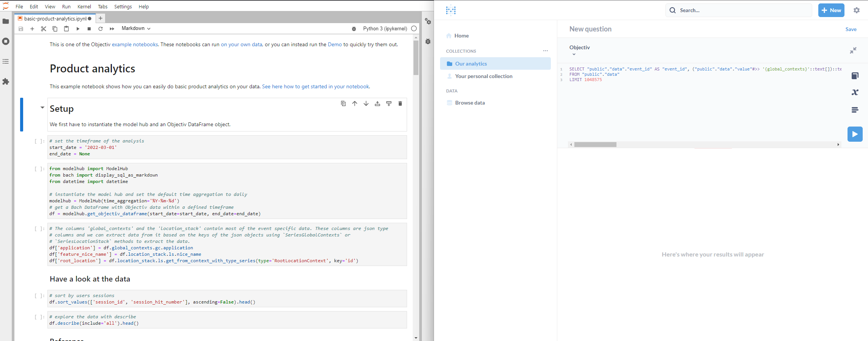The width and height of the screenshot is (868, 341).
Task: Open the get started in your notebook link
Action: coord(316,87)
